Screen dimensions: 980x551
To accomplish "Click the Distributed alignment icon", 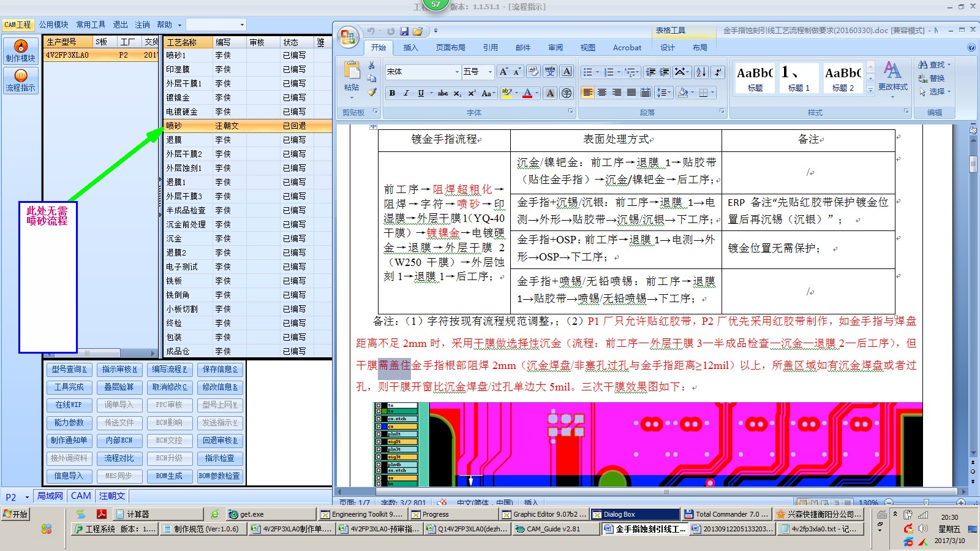I will 646,93.
